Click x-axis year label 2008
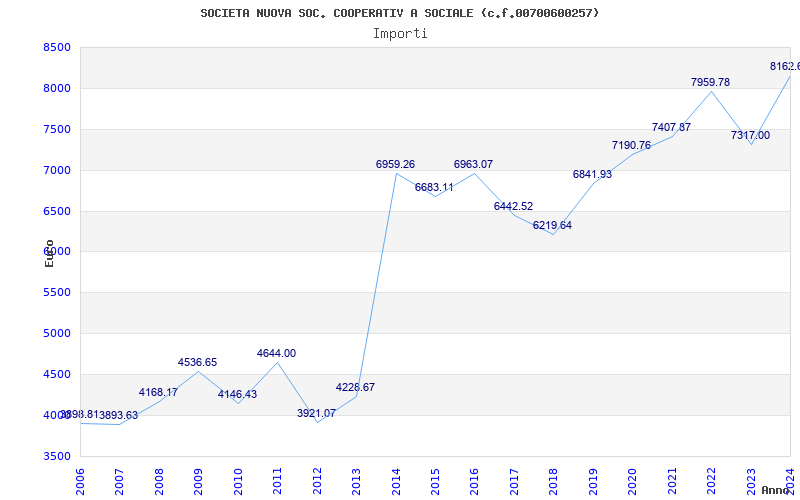Image resolution: width=800 pixels, height=500 pixels. 159,481
